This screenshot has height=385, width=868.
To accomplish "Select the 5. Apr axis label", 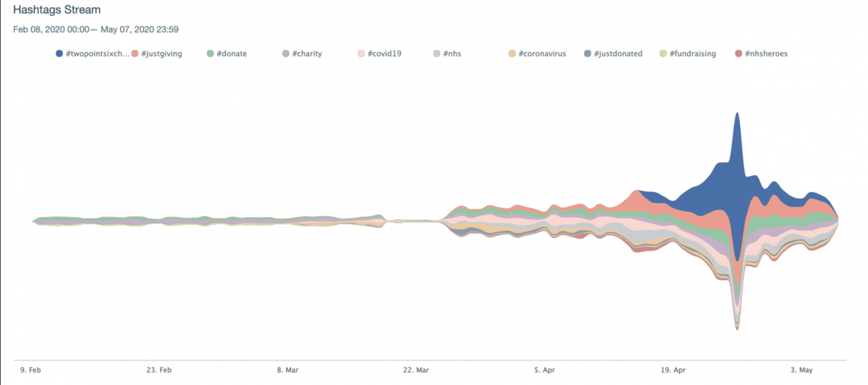I will (x=545, y=370).
